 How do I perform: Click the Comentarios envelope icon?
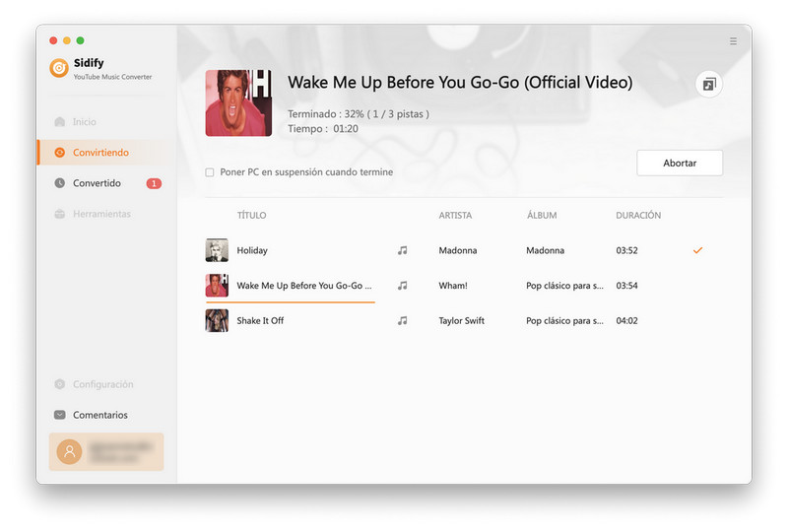tap(60, 415)
